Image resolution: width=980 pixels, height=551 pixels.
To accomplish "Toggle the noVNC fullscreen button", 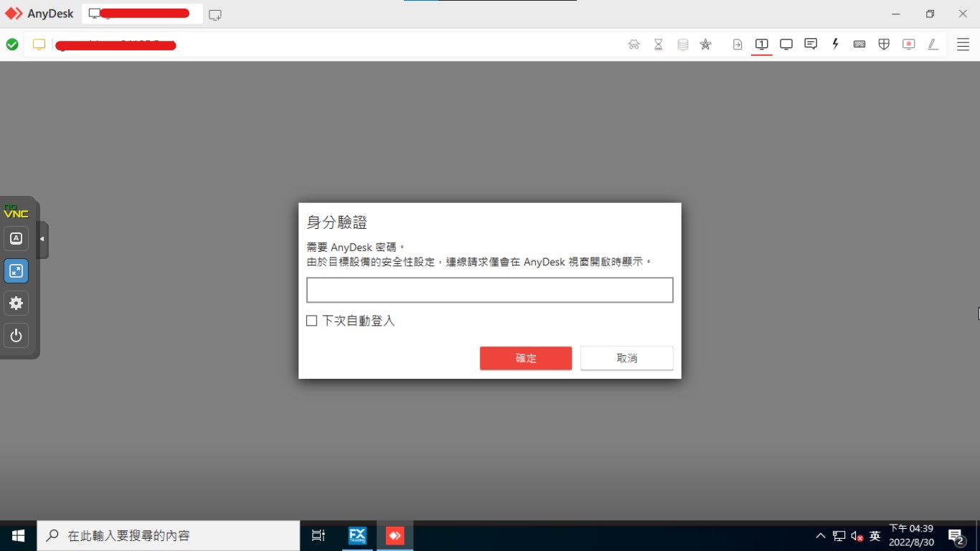I will click(16, 270).
